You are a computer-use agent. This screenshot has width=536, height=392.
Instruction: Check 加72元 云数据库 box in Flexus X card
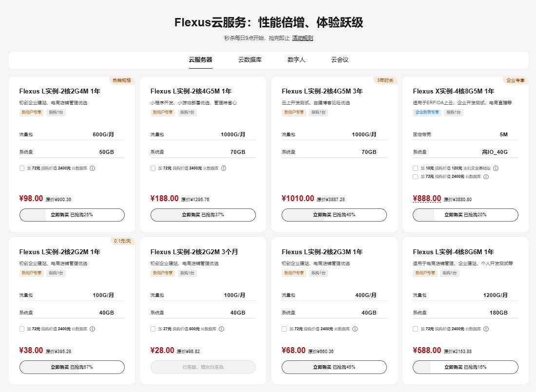point(415,177)
